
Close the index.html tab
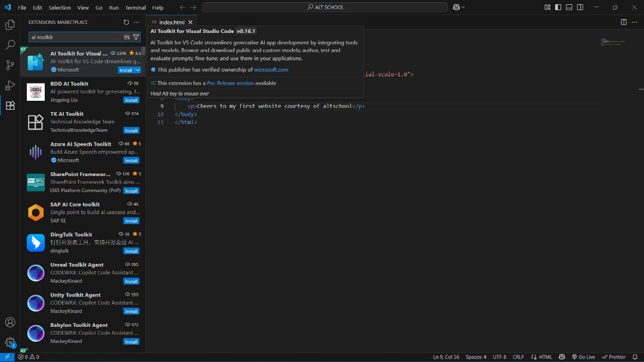point(190,22)
